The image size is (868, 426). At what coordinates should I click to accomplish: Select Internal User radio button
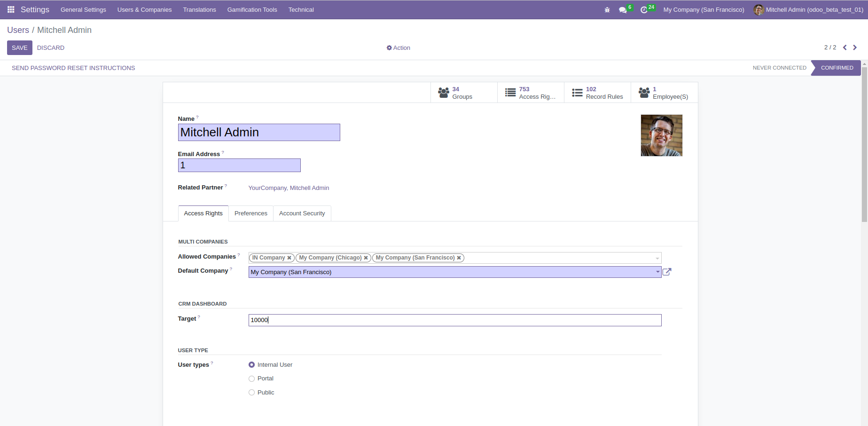[252, 365]
